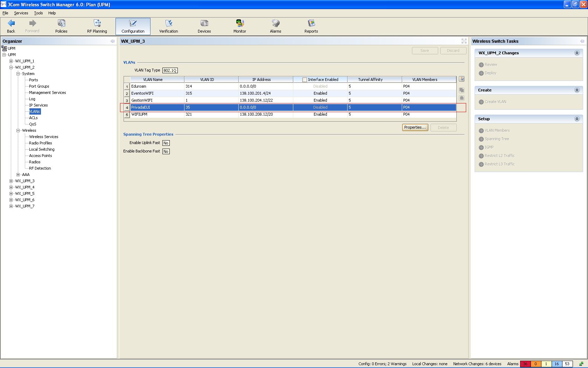Open the Devices toolbar section
The image size is (588, 368).
pos(204,27)
